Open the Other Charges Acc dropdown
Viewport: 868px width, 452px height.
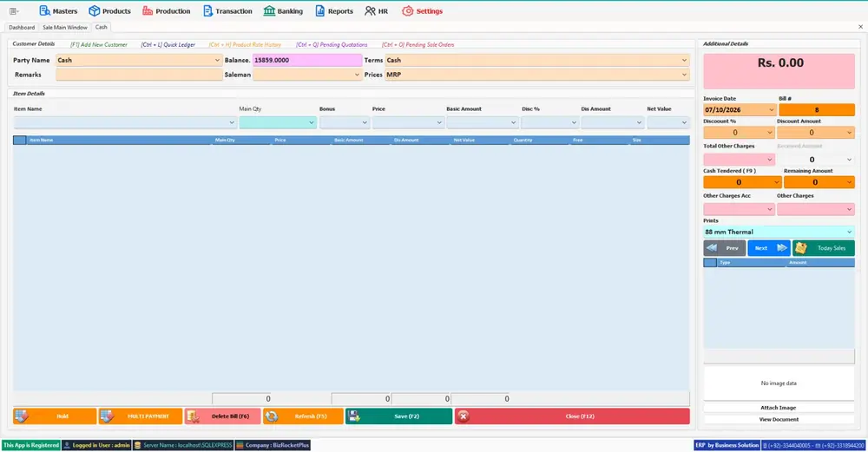click(769, 209)
